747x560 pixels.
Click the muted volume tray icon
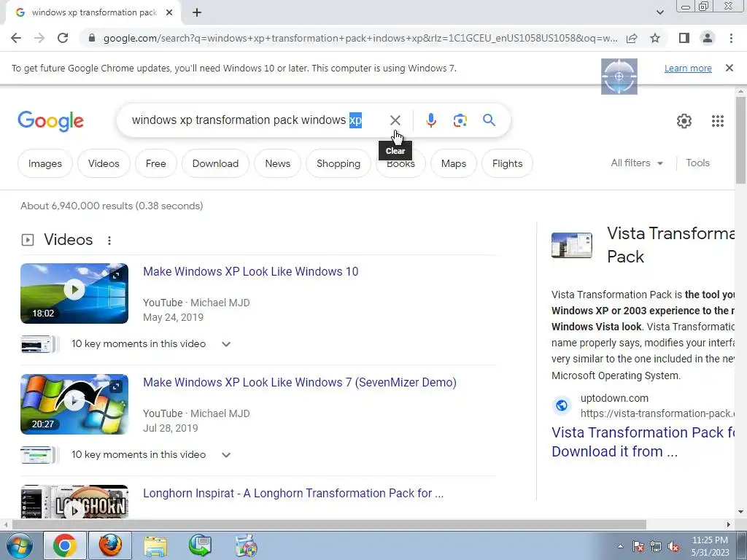(x=673, y=547)
